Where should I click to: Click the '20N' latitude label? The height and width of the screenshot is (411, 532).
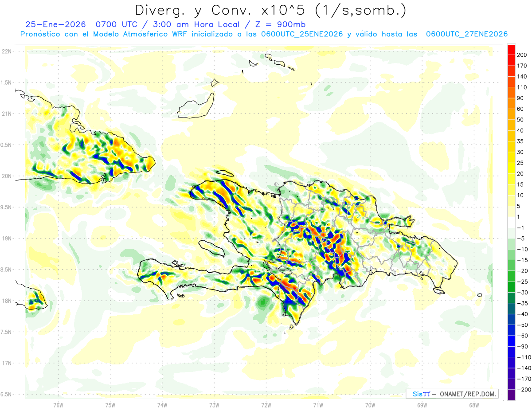7,176
